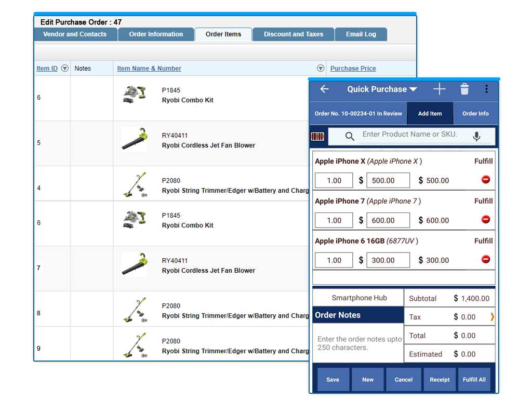Switch to Order Information tab
Viewport: 532px width, 399px height.
[156, 34]
